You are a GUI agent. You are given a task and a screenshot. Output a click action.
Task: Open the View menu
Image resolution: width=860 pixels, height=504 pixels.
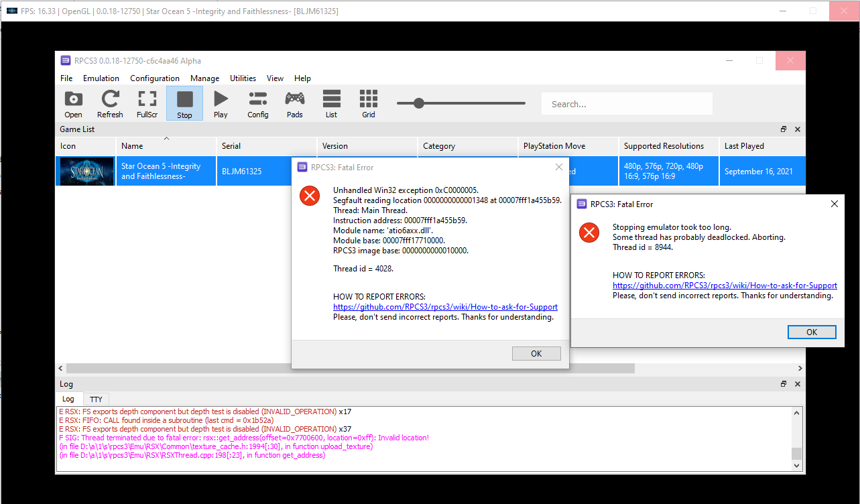[275, 78]
